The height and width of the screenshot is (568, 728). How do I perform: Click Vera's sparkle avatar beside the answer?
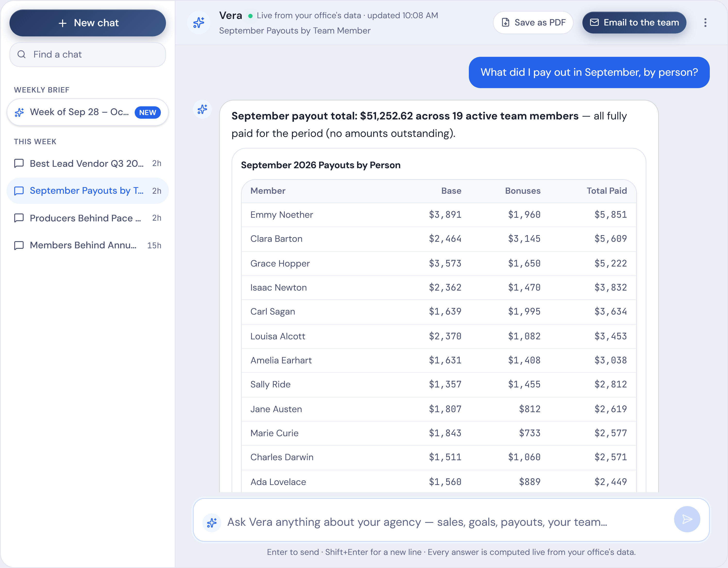point(202,109)
